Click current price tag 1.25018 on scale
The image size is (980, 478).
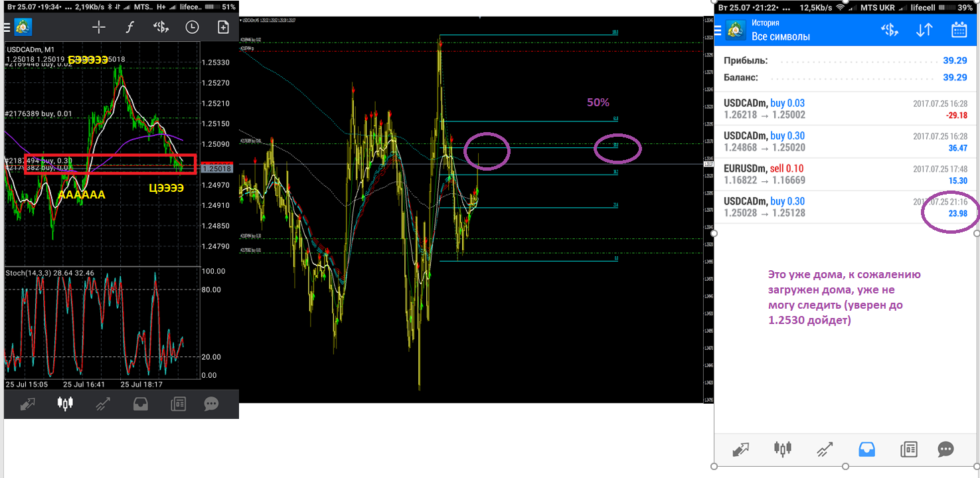217,169
